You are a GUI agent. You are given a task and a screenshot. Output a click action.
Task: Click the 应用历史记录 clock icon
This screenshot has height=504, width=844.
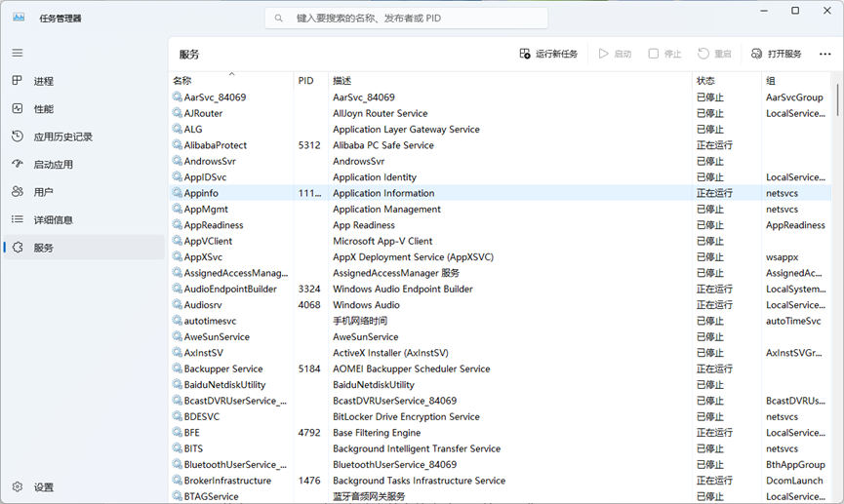tap(18, 136)
